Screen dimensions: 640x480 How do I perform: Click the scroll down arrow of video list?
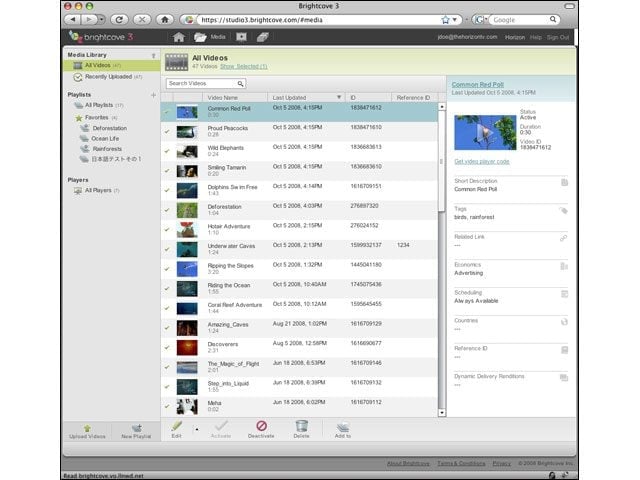click(442, 413)
